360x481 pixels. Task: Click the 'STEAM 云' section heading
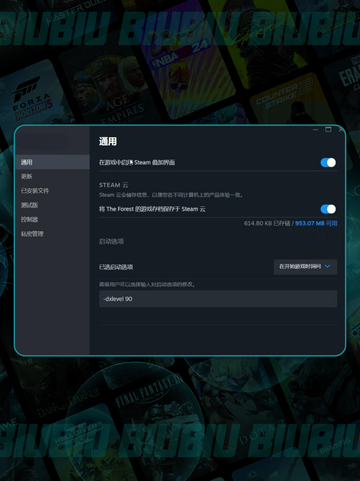pyautogui.click(x=113, y=185)
